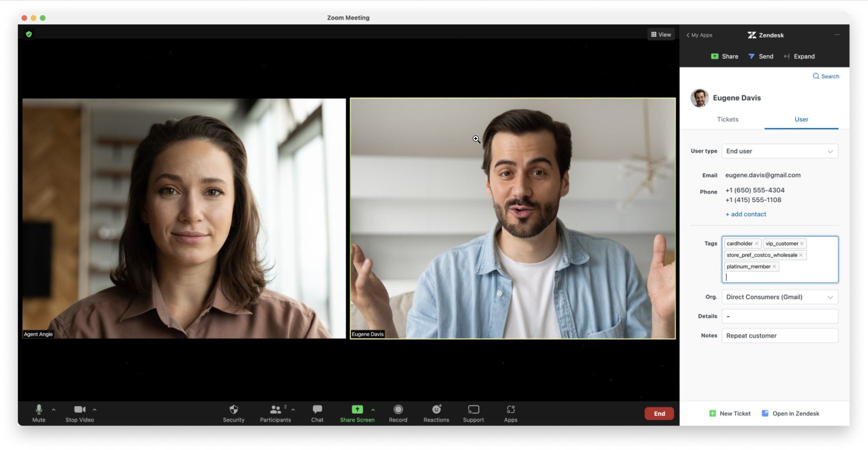Click the green Share Screen icon
The width and height of the screenshot is (868, 450).
coord(357,409)
